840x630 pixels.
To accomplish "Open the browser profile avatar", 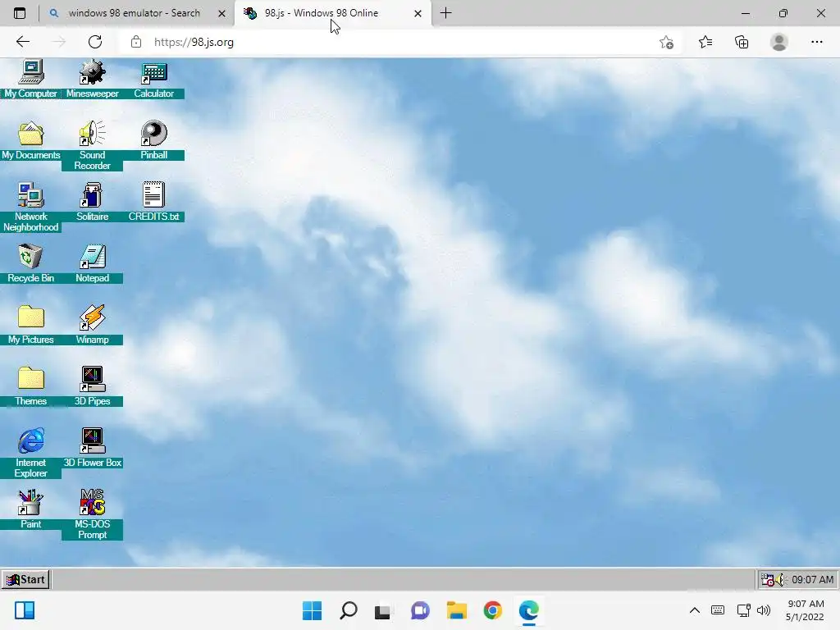I will pos(779,42).
